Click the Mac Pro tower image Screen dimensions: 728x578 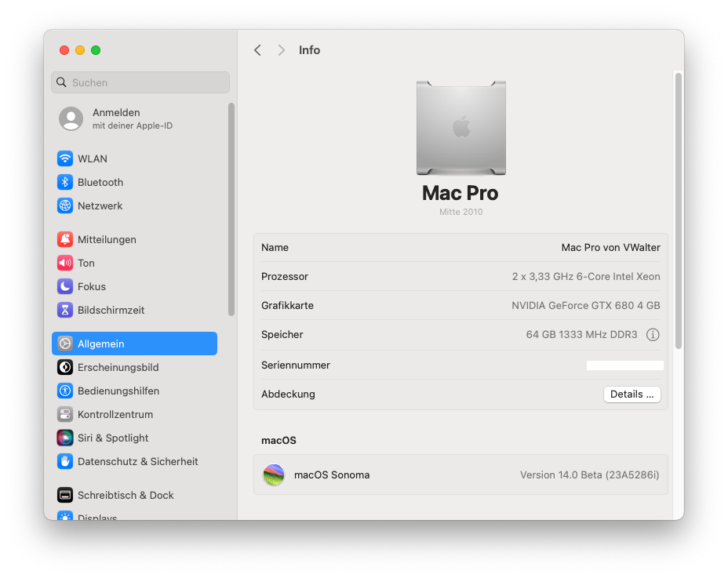pos(461,128)
